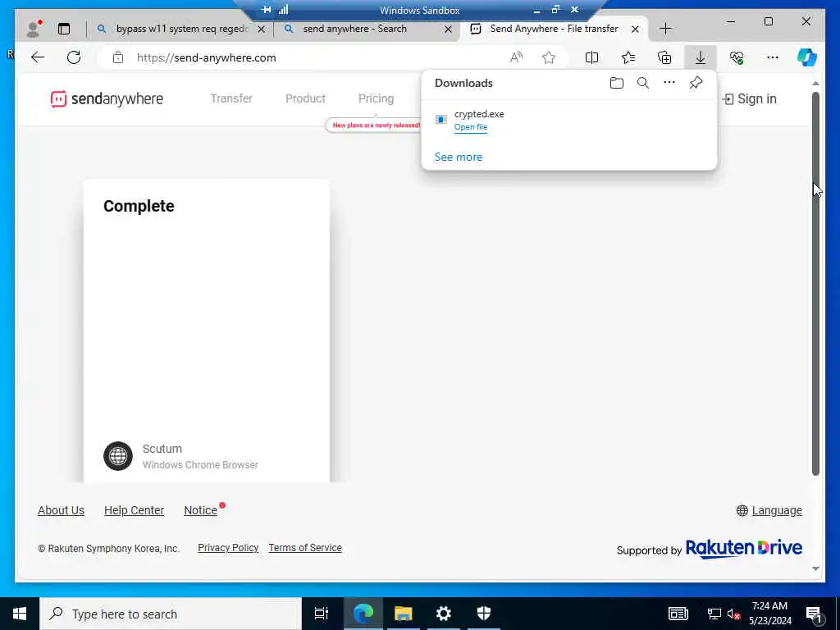Open News and interests taskbar icon

[x=678, y=614]
